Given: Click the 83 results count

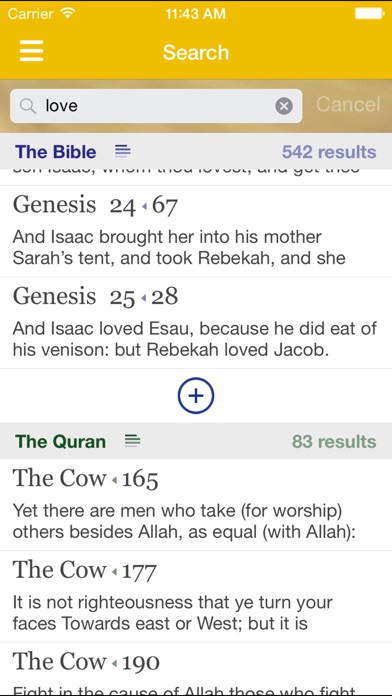Looking at the screenshot, I should tap(334, 442).
